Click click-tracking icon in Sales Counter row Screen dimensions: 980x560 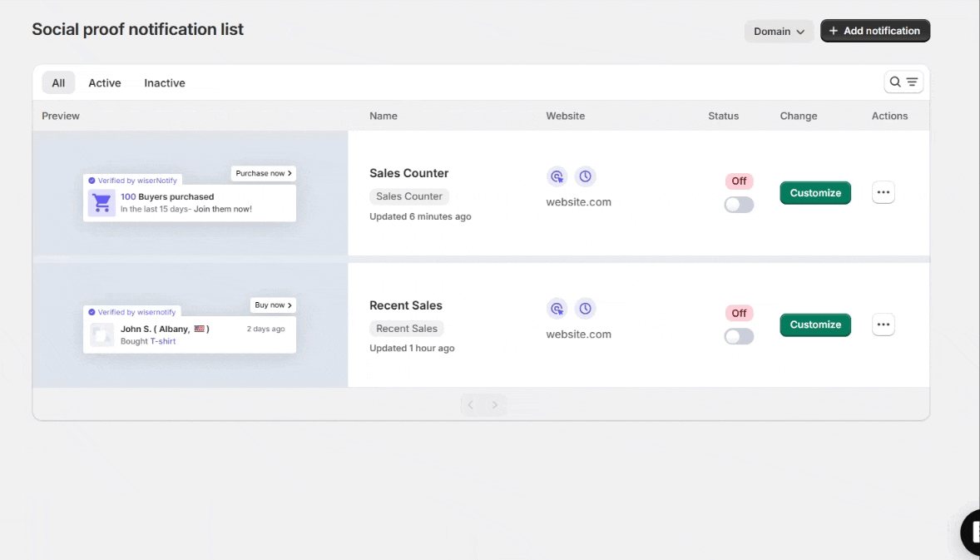[x=557, y=176]
